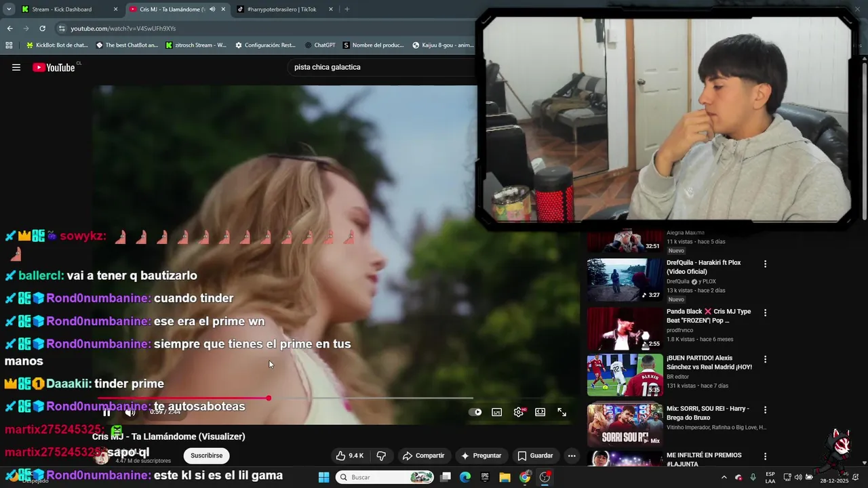Open Configuración: Rest bookmark

click(x=265, y=45)
